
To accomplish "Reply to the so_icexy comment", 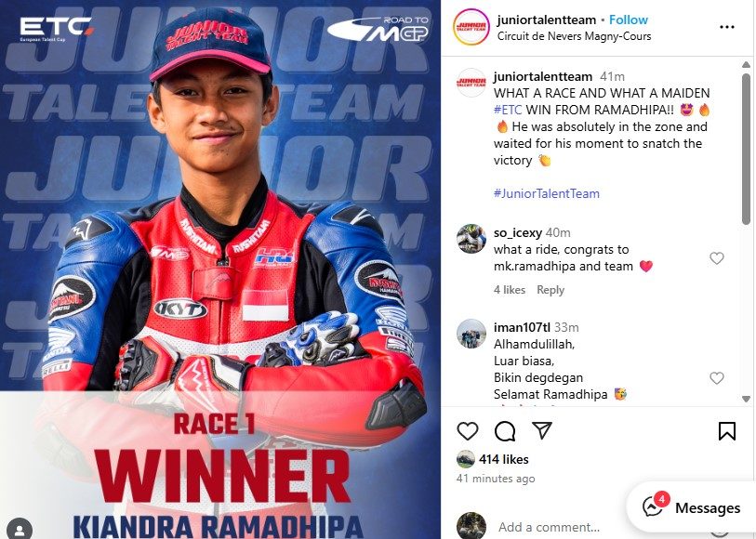I will pyautogui.click(x=550, y=290).
